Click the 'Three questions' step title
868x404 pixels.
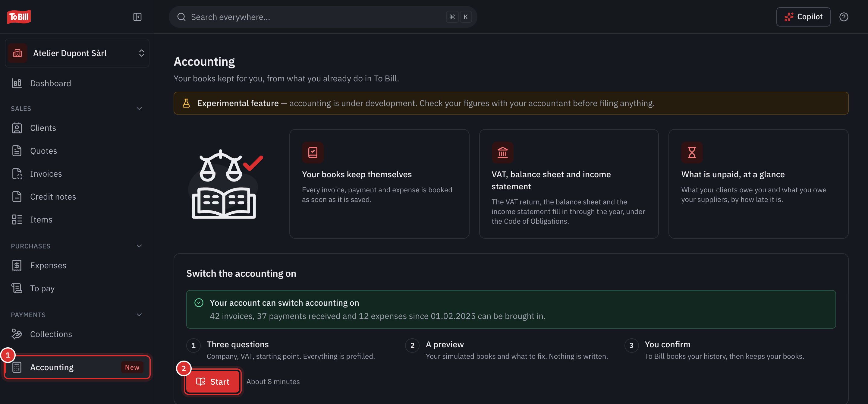click(237, 344)
